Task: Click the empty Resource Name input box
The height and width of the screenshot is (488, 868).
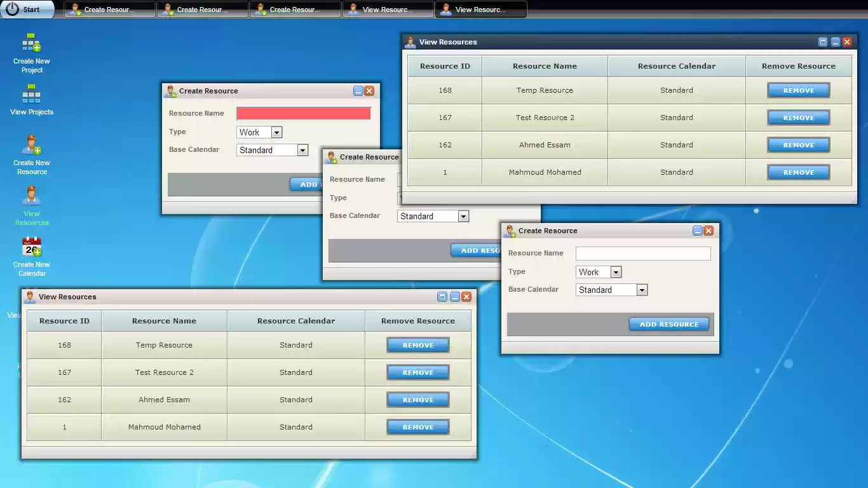Action: click(x=642, y=253)
